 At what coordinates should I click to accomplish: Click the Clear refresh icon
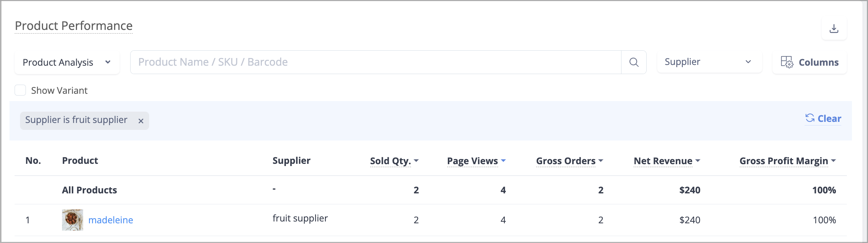(810, 118)
